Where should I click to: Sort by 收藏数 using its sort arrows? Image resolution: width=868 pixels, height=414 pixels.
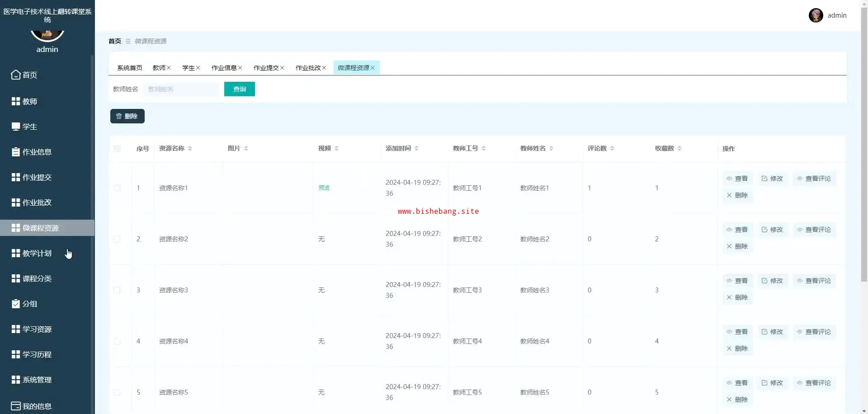pyautogui.click(x=679, y=149)
